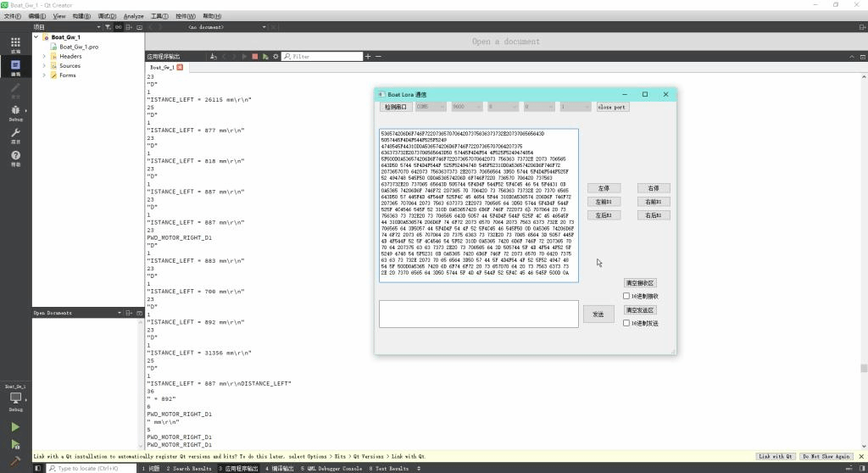Image resolution: width=868 pixels, height=473 pixels.
Task: Collapse output pane with up arrow icon
Action: [851, 57]
